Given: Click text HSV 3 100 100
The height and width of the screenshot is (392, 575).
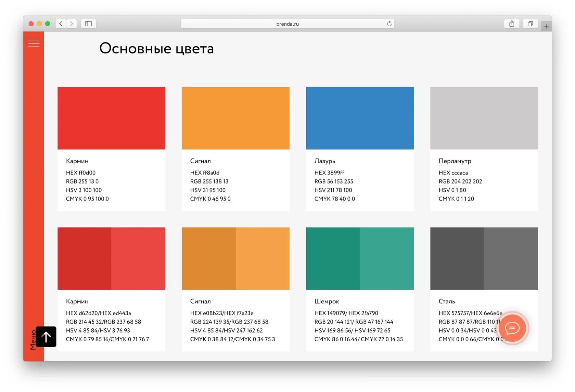Looking at the screenshot, I should 84,190.
